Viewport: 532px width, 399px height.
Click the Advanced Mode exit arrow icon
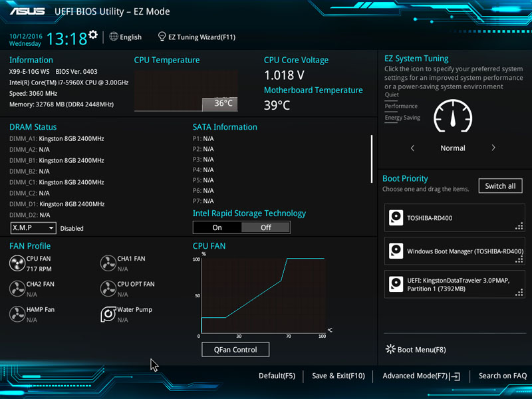455,376
